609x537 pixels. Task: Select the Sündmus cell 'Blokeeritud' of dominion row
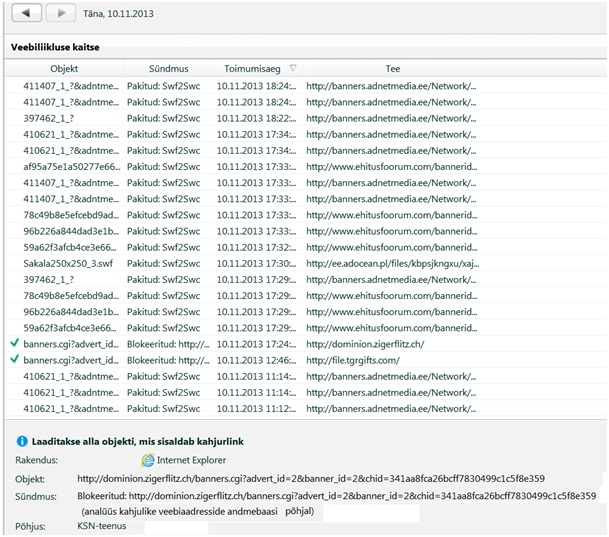pyautogui.click(x=167, y=344)
